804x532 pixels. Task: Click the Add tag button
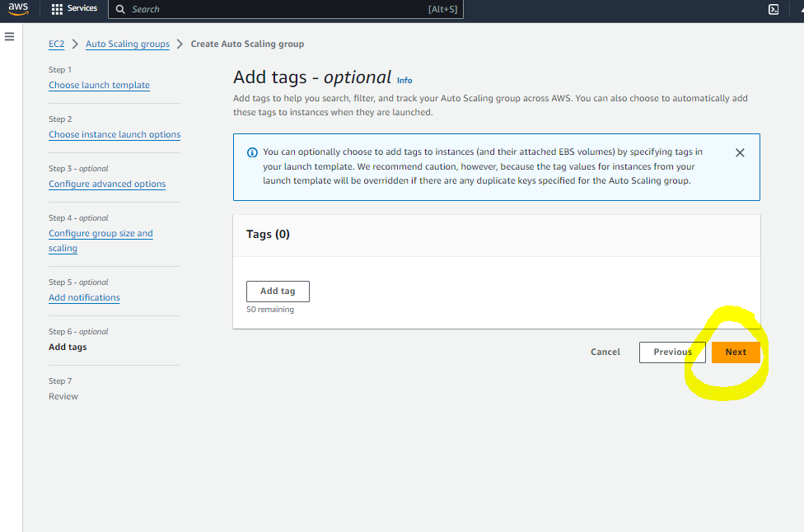click(x=278, y=291)
